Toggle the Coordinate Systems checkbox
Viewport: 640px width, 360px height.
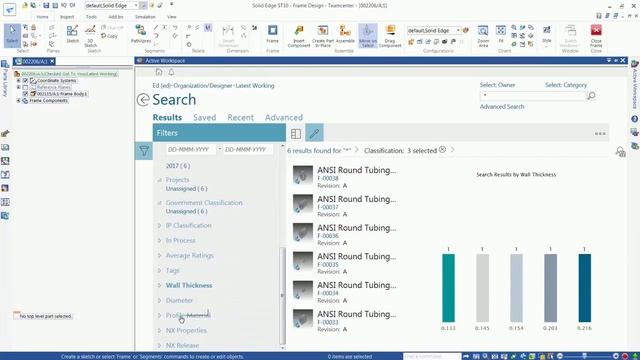[x=25, y=80]
